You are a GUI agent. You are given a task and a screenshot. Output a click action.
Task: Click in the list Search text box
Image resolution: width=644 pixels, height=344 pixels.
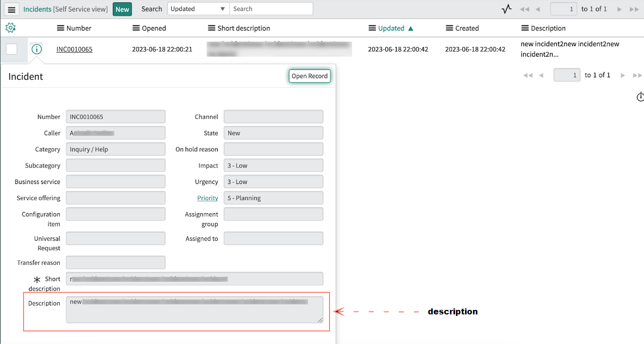[271, 9]
